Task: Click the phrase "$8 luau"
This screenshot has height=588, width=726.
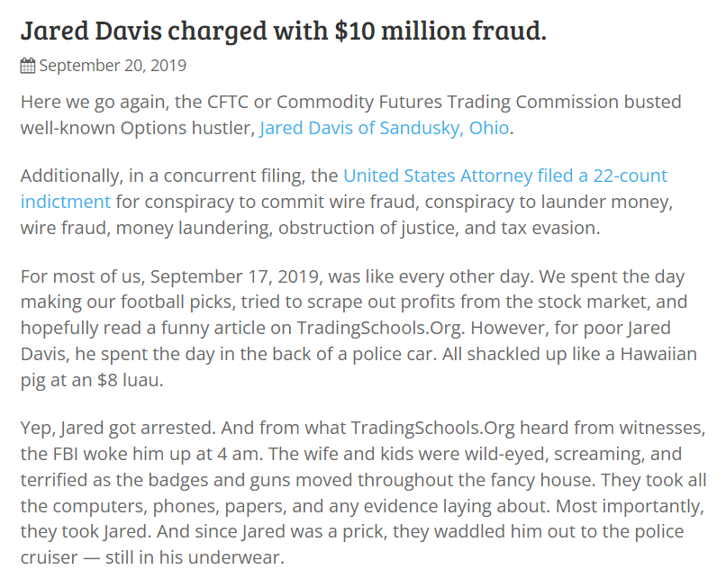Action: click(129, 380)
